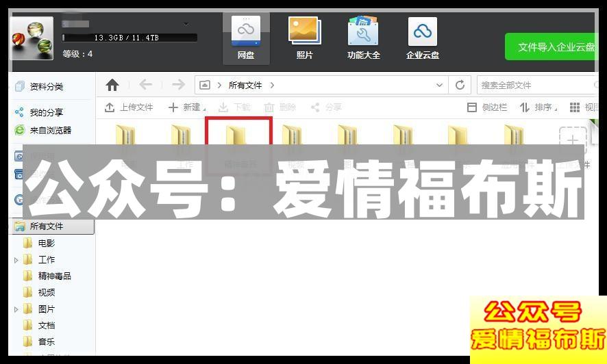Open the address bar history dropdown
The image size is (607, 364).
point(439,85)
